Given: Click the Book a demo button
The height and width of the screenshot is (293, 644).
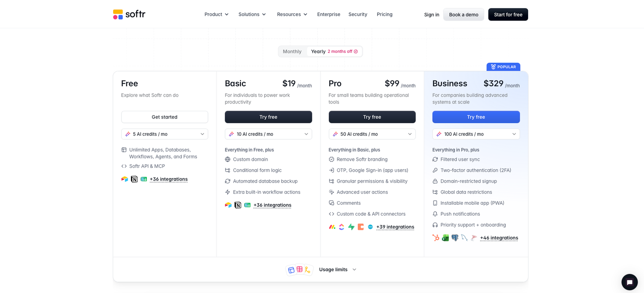Looking at the screenshot, I should coord(464,15).
